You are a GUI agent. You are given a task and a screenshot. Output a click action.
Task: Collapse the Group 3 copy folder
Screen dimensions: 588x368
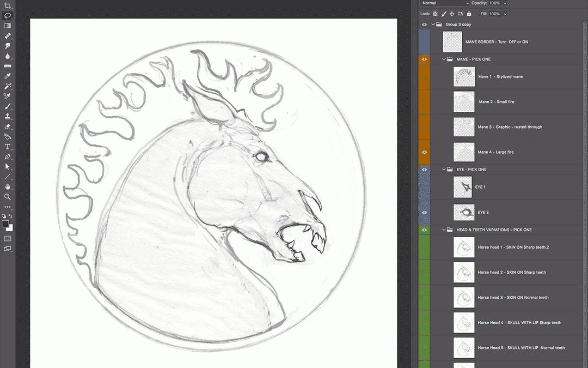coord(433,25)
